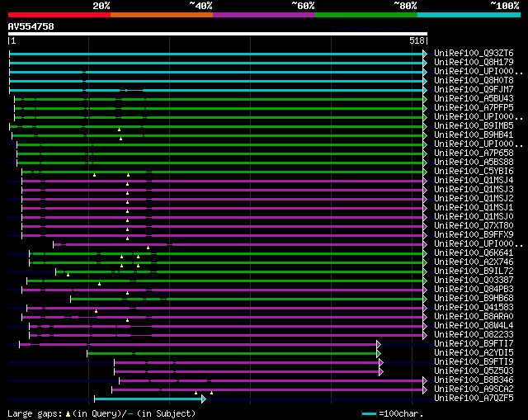
Task: Click the UniRef100_Q8W4L4 label
Action: point(474,326)
